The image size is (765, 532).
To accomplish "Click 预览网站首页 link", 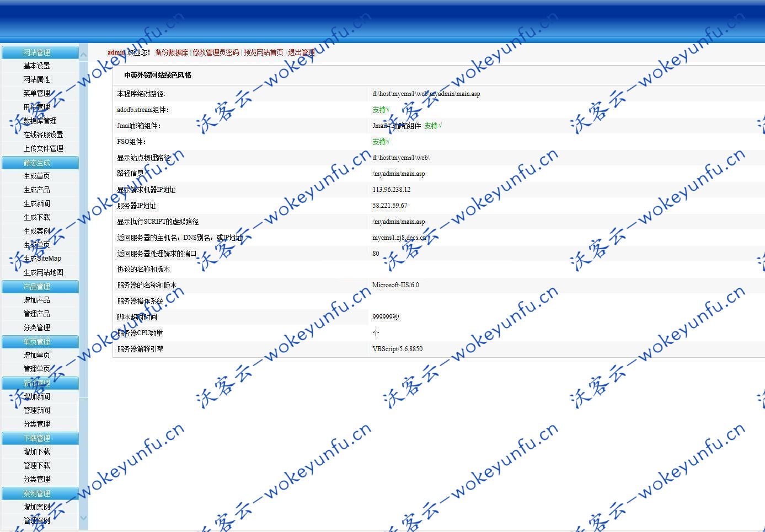I will point(264,52).
